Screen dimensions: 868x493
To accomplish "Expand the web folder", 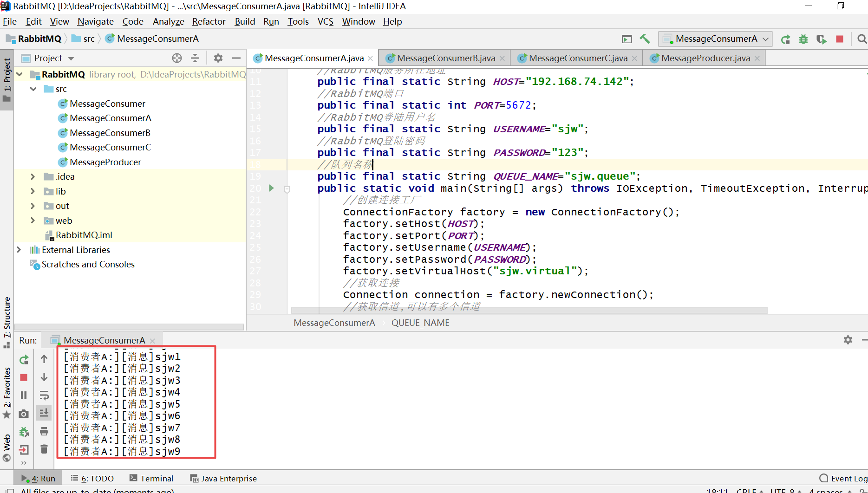I will 33,221.
